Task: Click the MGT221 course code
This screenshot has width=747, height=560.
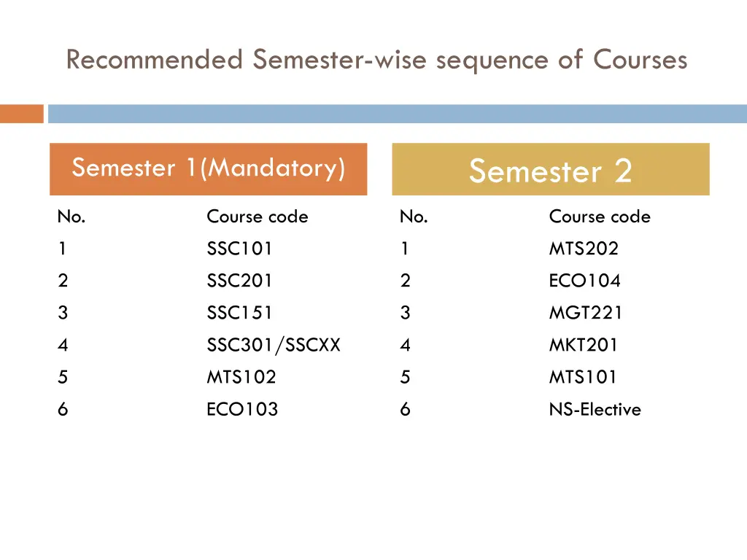Action: (x=586, y=313)
